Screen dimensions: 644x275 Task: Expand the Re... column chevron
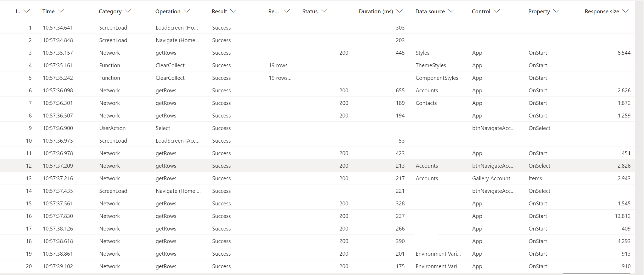pyautogui.click(x=287, y=11)
